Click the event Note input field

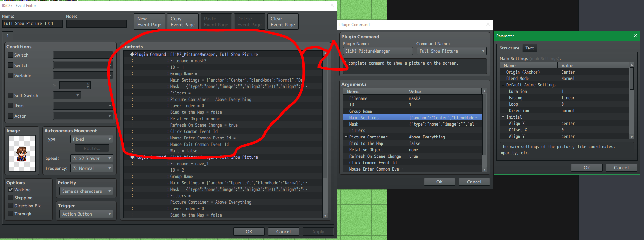click(x=97, y=23)
